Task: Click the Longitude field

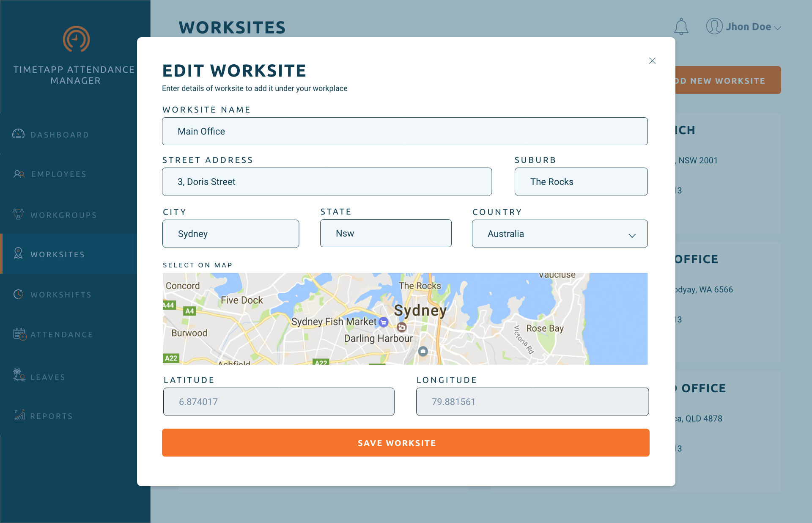Action: 532,402
